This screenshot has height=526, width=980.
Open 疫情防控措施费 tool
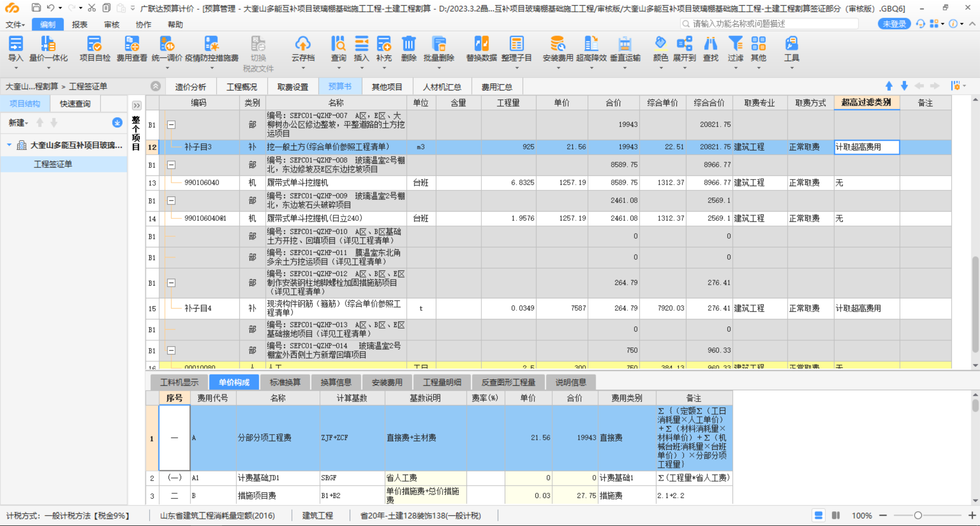212,49
